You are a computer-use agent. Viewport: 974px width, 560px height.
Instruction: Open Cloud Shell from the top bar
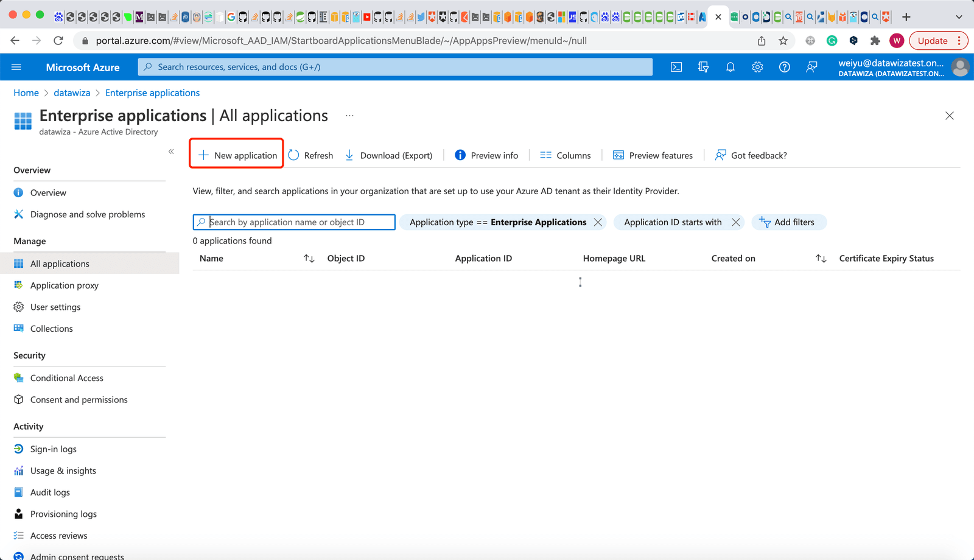pyautogui.click(x=676, y=67)
